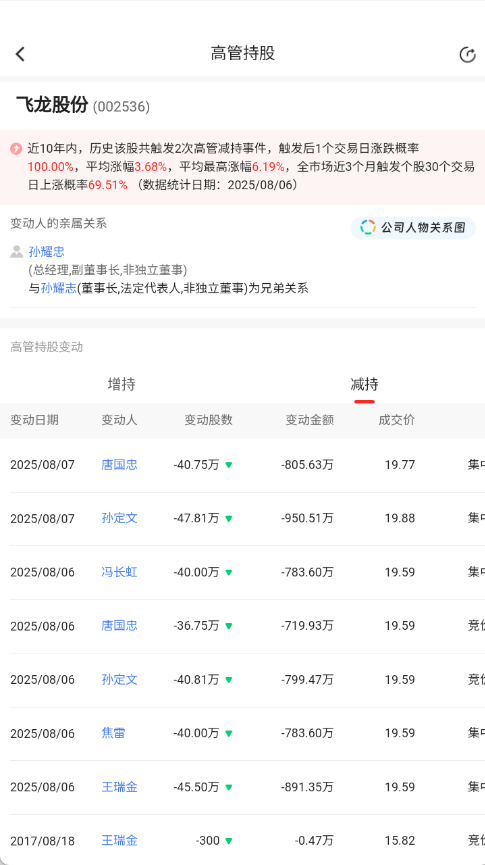Click the 变动金额 column header
This screenshot has width=485, height=865.
[x=310, y=420]
